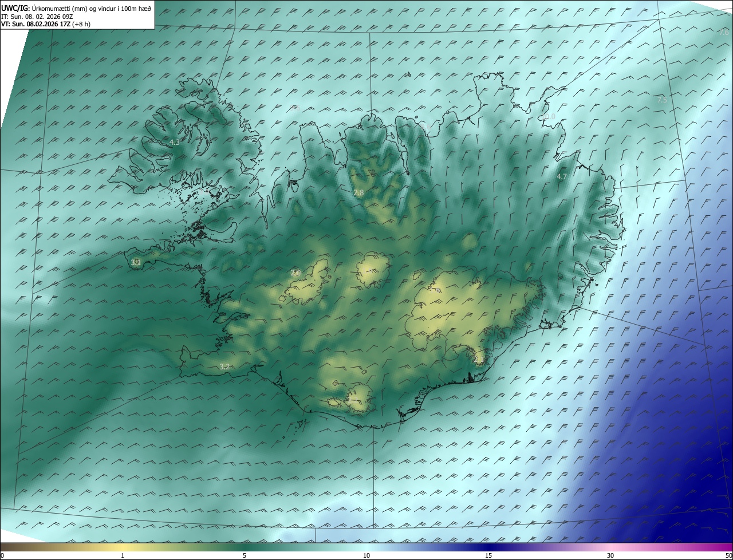Click the 0 tick on the color scale
Image resolution: width=733 pixels, height=560 pixels.
pos(2,555)
